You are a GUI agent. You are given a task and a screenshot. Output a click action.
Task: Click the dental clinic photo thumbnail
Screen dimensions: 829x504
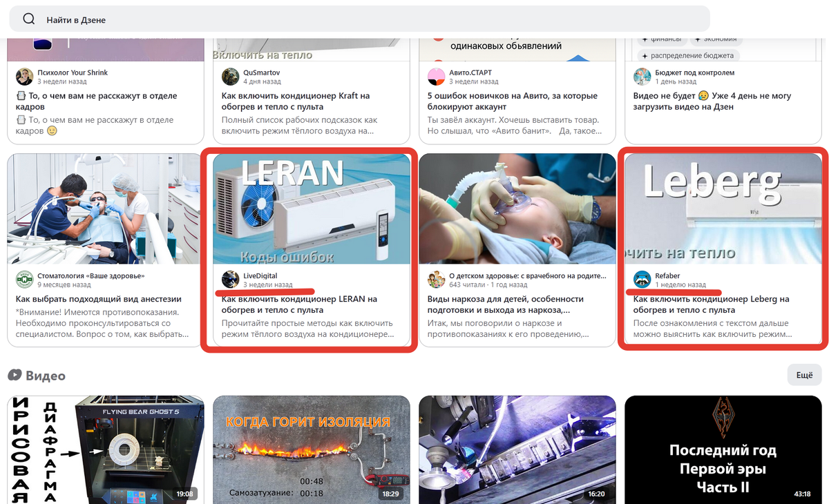click(x=106, y=209)
